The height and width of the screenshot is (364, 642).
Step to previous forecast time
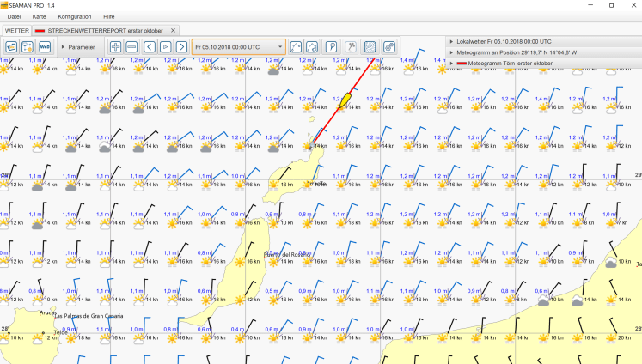tap(150, 46)
